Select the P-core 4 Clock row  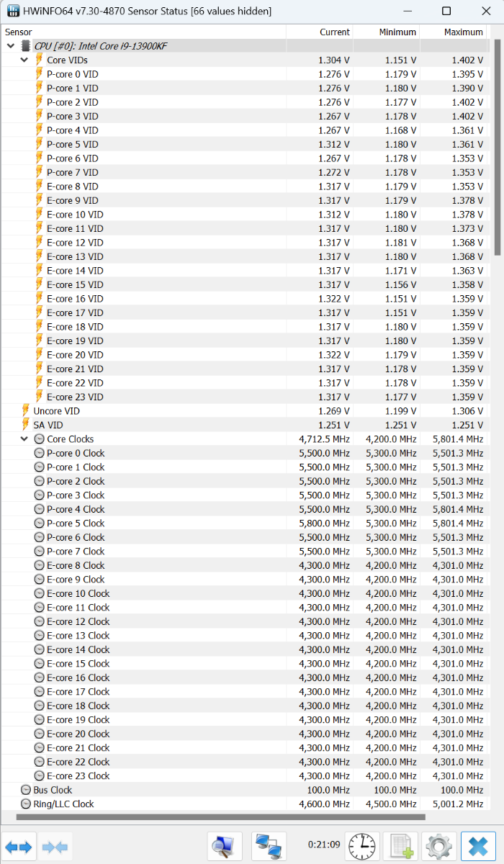pyautogui.click(x=245, y=509)
